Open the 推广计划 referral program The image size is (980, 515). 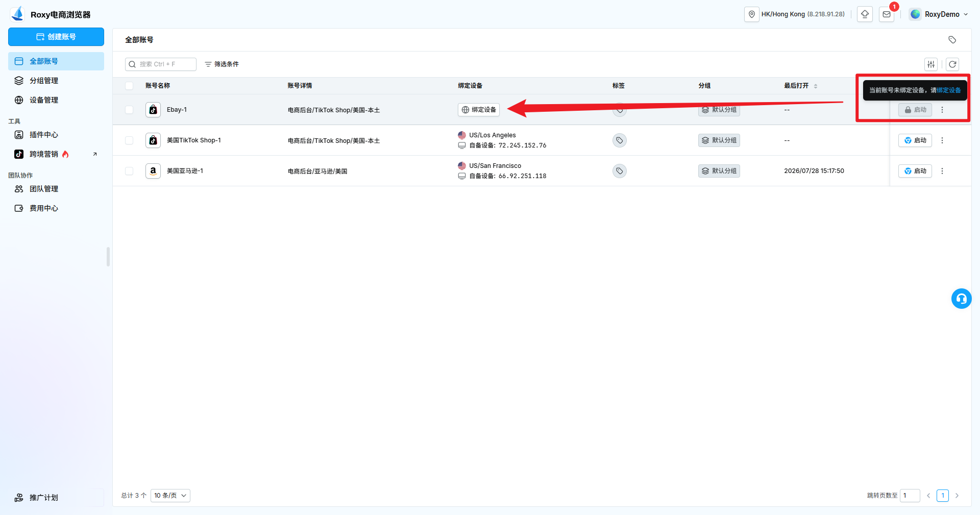click(x=56, y=498)
